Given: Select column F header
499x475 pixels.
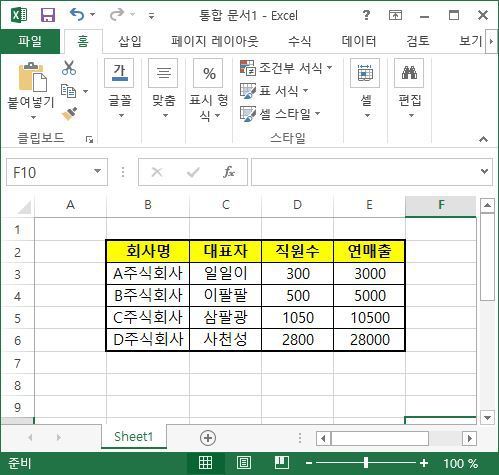Looking at the screenshot, I should coord(441,206).
